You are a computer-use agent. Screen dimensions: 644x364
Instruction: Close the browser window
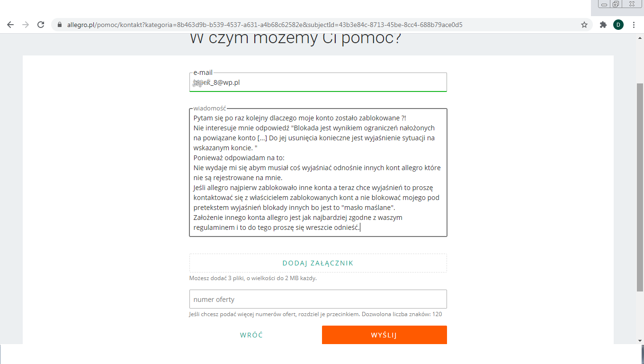(x=632, y=4)
